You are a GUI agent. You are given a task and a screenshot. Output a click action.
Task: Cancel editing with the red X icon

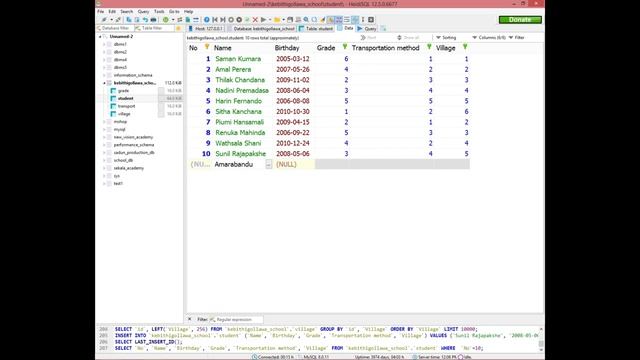pyautogui.click(x=255, y=20)
